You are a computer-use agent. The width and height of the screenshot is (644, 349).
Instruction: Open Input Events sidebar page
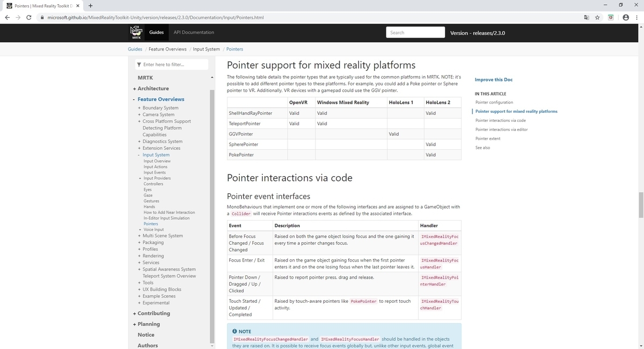coord(155,172)
